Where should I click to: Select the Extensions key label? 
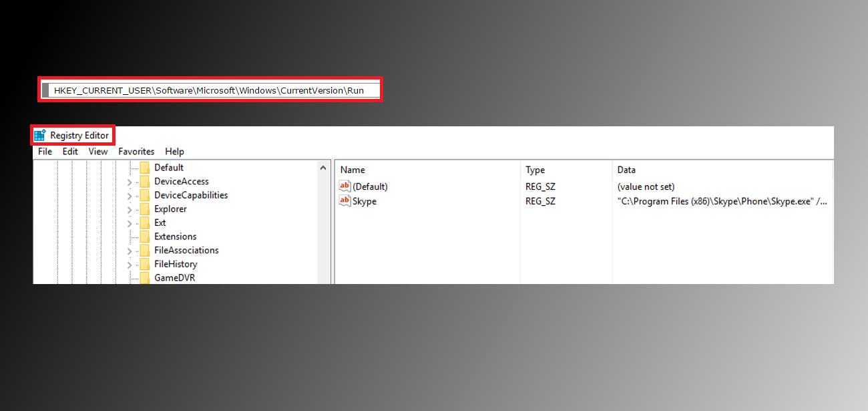pos(176,237)
